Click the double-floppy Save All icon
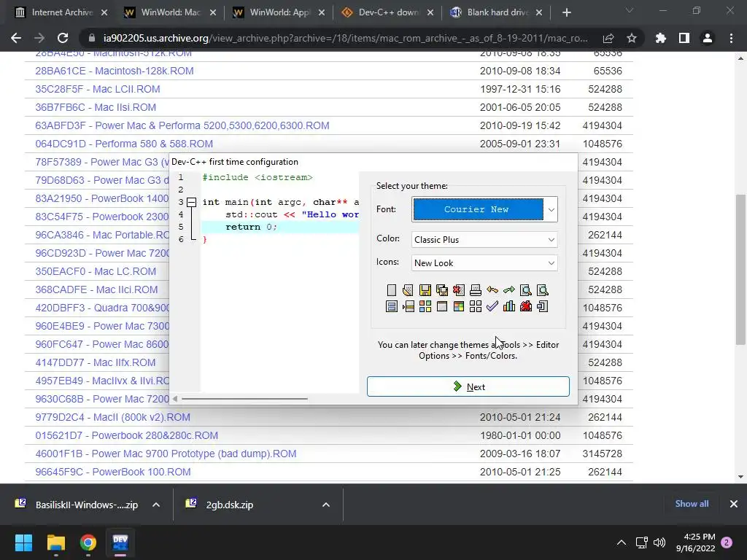 (441, 290)
